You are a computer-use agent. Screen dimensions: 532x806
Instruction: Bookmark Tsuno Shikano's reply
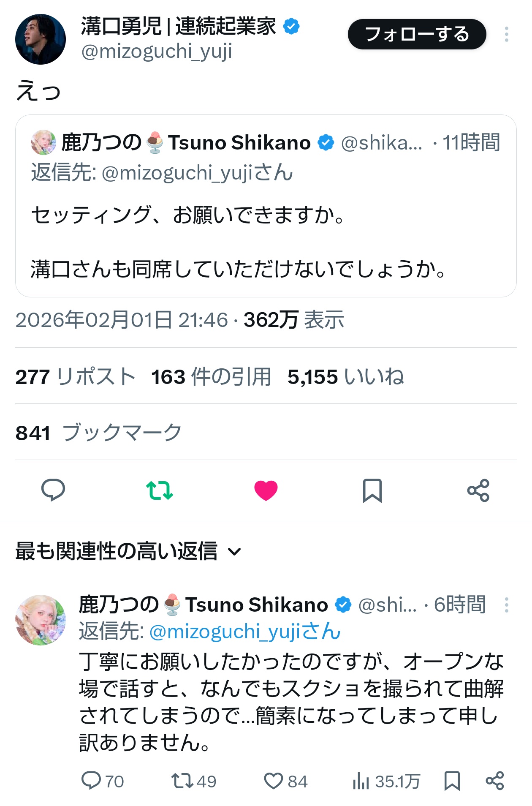(452, 781)
